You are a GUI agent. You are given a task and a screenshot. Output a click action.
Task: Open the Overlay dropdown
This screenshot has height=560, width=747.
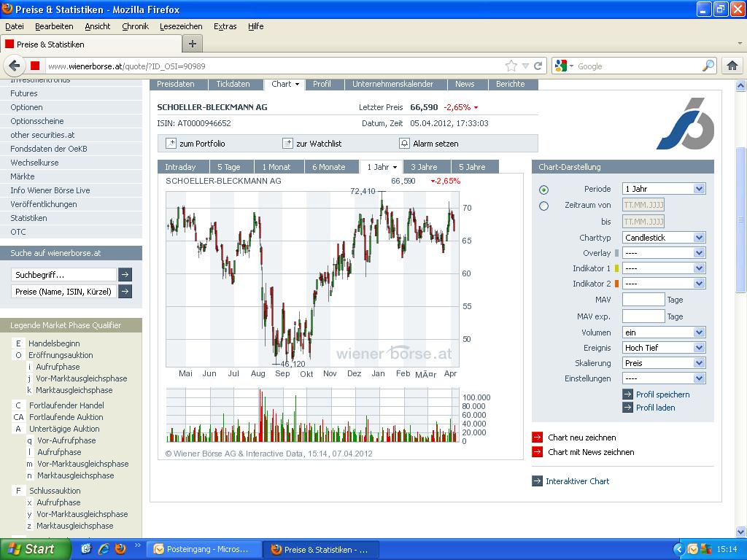(664, 253)
